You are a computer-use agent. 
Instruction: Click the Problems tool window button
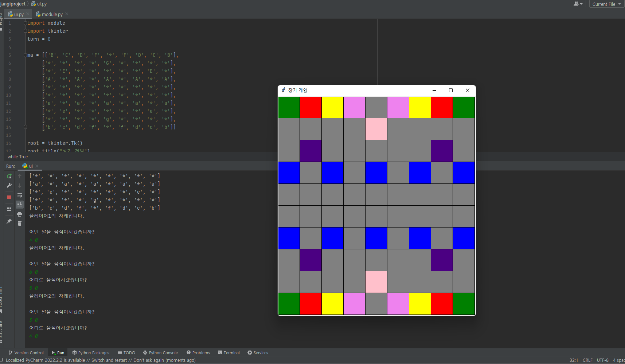[x=198, y=353]
